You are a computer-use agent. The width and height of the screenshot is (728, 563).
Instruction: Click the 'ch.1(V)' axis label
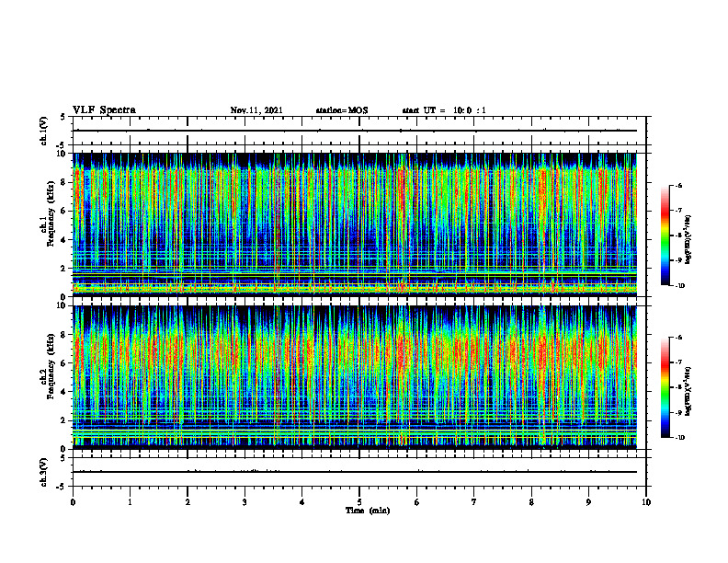point(43,131)
